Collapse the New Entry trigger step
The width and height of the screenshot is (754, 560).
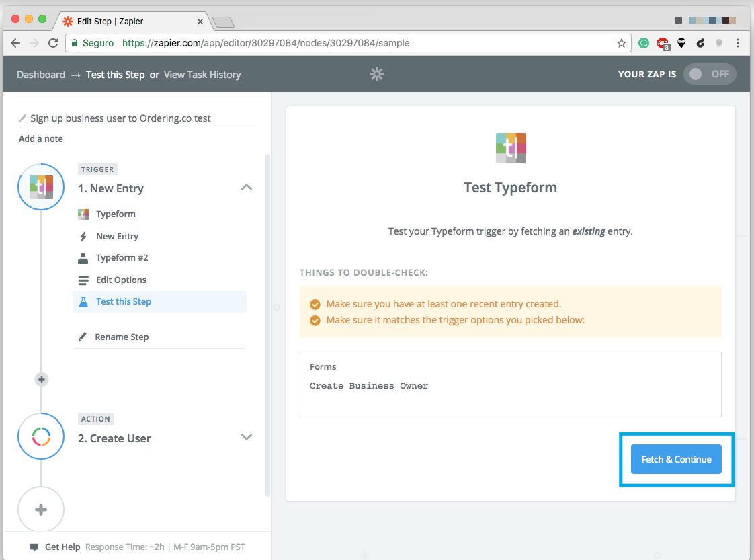click(246, 187)
